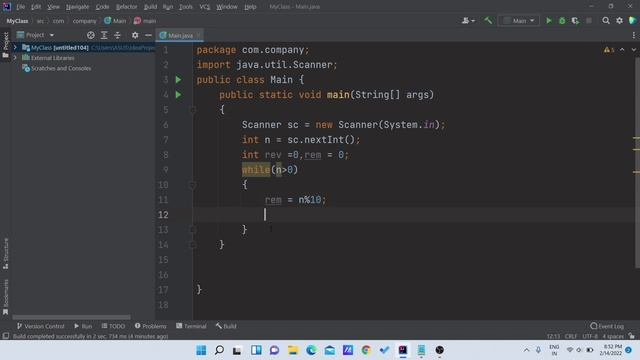Open the Build menu
This screenshot has width=640, height=360.
point(150,7)
